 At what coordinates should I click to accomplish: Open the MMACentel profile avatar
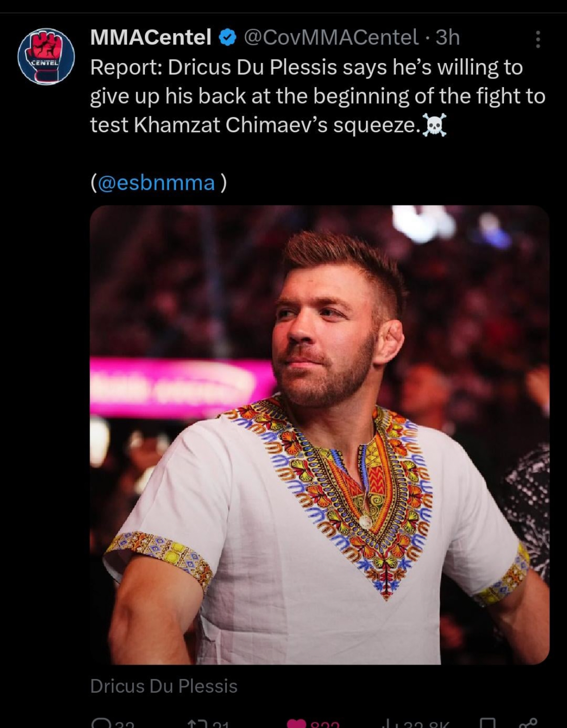47,57
